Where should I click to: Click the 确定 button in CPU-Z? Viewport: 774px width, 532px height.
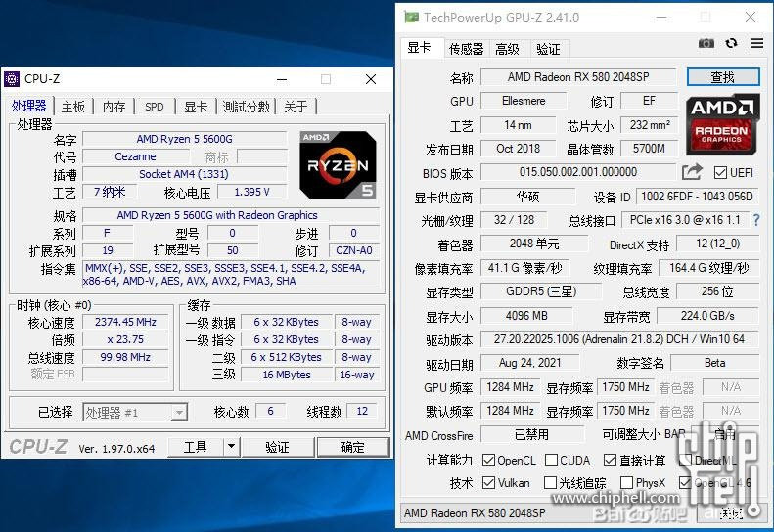pos(353,447)
